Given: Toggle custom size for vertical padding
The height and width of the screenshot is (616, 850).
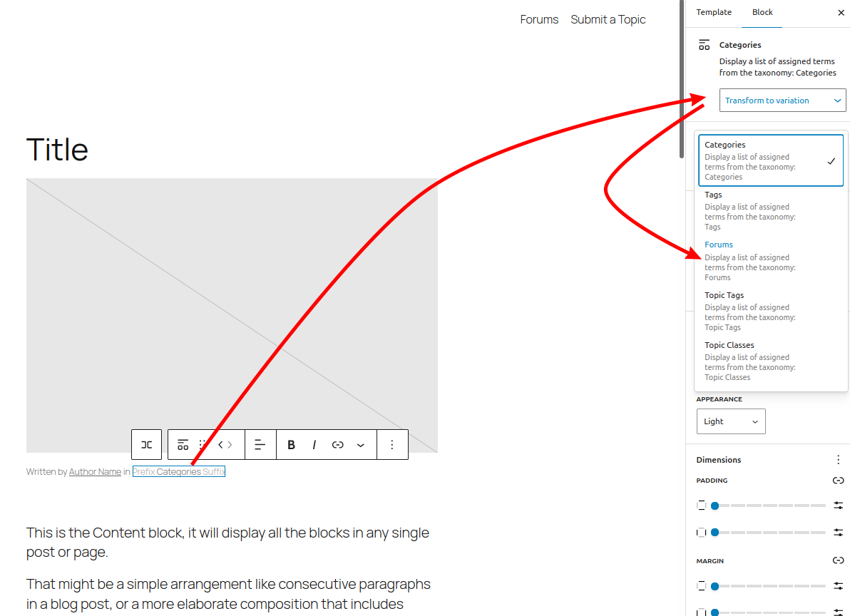Looking at the screenshot, I should pos(838,505).
